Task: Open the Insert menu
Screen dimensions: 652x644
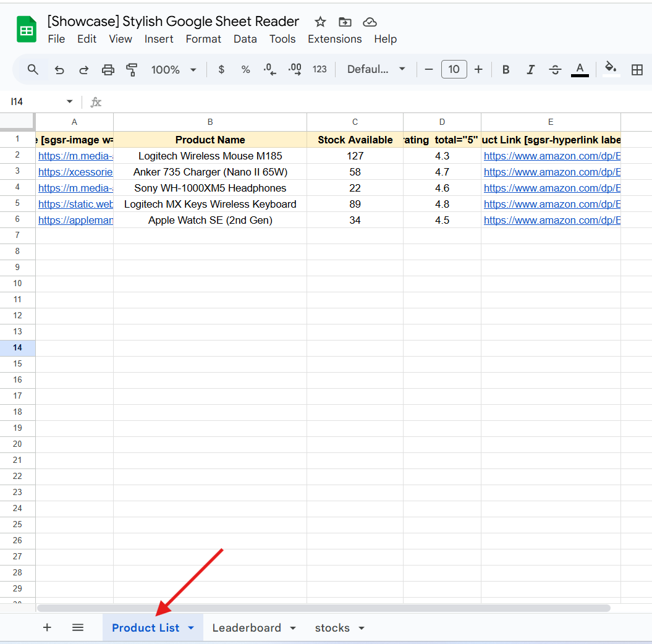Action: (x=159, y=39)
